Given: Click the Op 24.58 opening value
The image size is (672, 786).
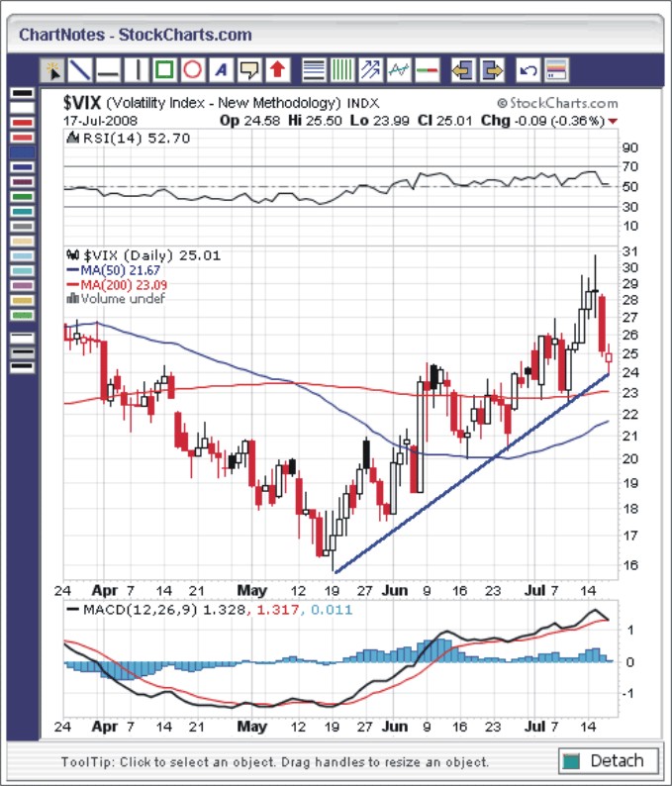Looking at the screenshot, I should point(249,121).
